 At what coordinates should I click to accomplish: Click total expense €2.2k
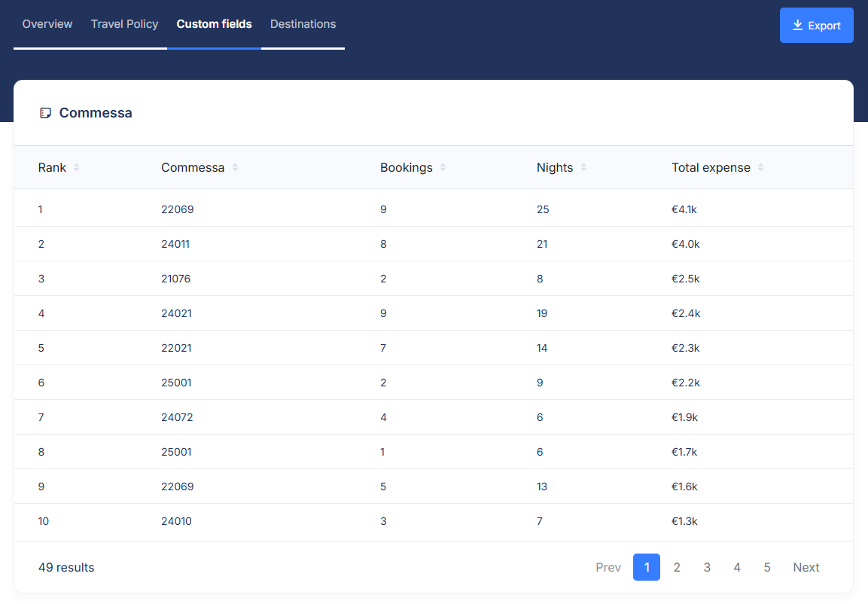coord(686,383)
